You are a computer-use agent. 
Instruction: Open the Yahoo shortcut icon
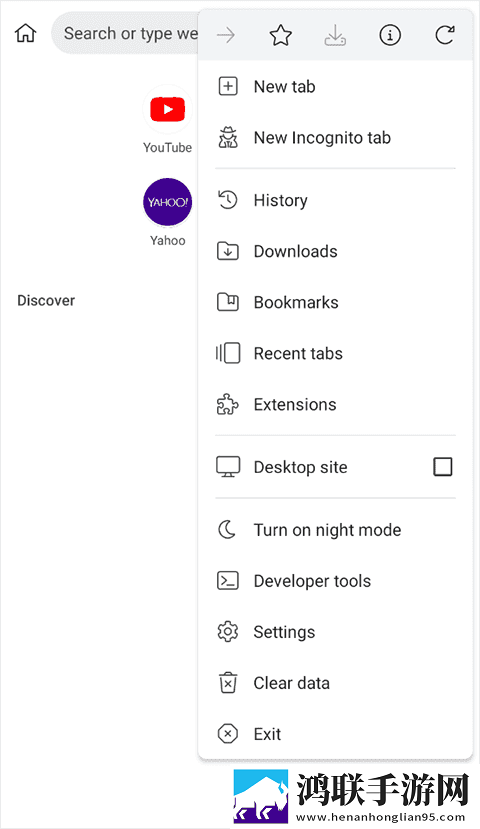pos(168,202)
